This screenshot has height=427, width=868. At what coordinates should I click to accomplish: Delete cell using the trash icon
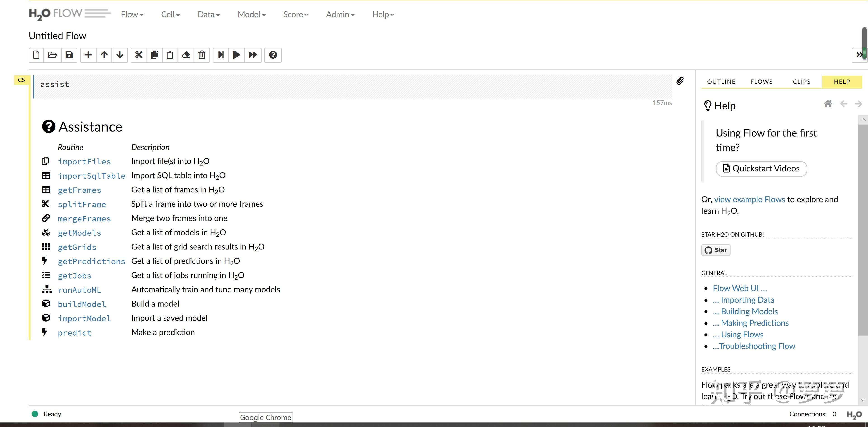[x=201, y=55]
